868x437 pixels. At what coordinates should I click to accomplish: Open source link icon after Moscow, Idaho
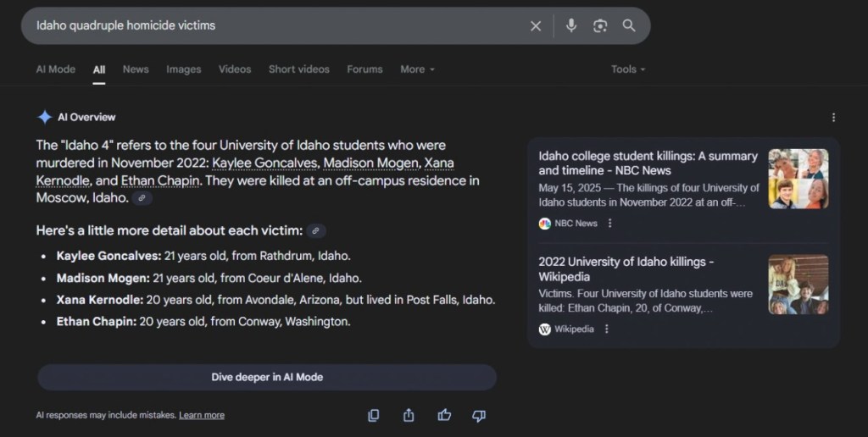pyautogui.click(x=142, y=198)
